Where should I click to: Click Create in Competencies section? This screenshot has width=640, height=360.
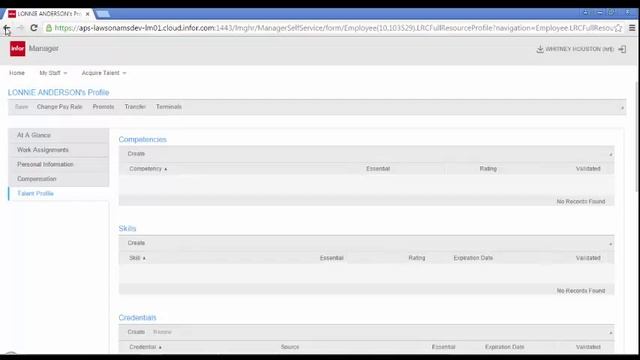click(136, 154)
